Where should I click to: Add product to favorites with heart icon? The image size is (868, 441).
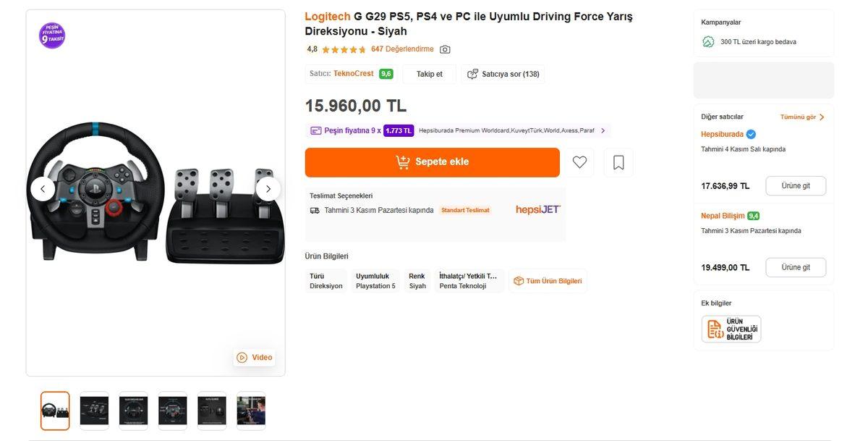tap(579, 162)
